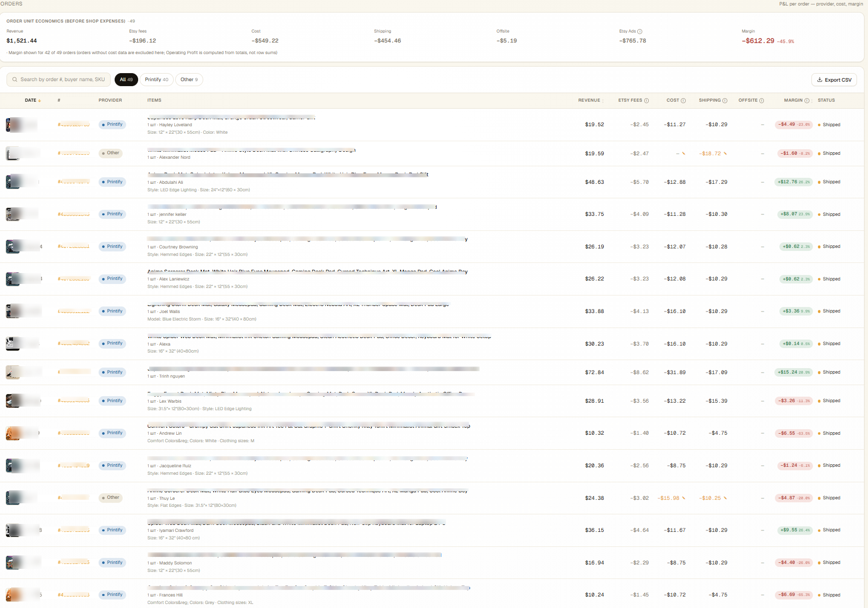Viewport: 868px width, 608px height.
Task: Click edit pencil beside cost -$15.98
Action: coord(683,498)
